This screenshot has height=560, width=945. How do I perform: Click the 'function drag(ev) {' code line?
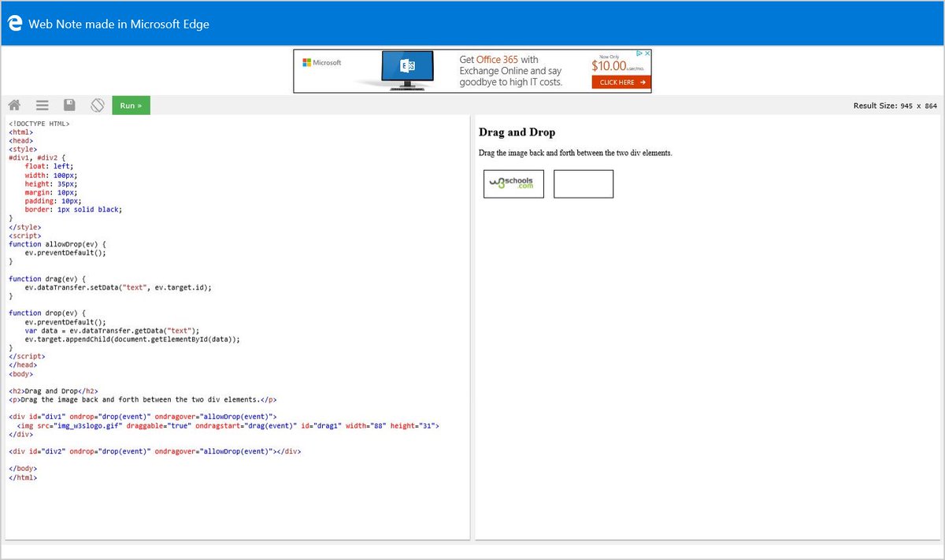(47, 279)
